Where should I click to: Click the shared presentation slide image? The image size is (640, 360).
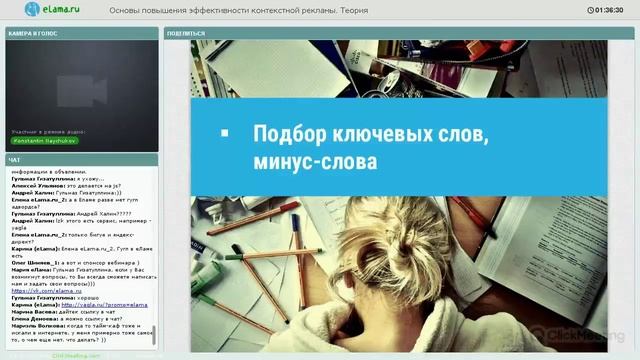tap(399, 196)
